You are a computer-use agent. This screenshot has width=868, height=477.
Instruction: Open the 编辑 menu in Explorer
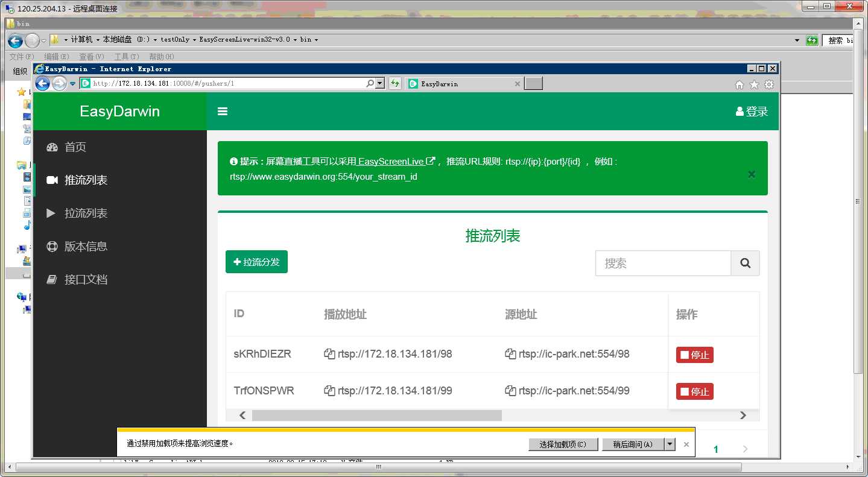point(56,57)
